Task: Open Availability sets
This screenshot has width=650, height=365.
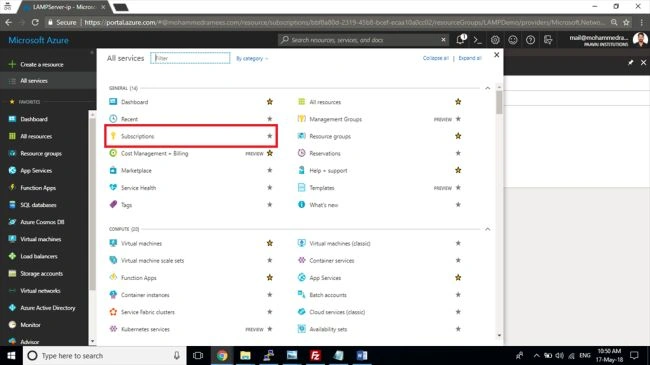Action: coord(328,329)
